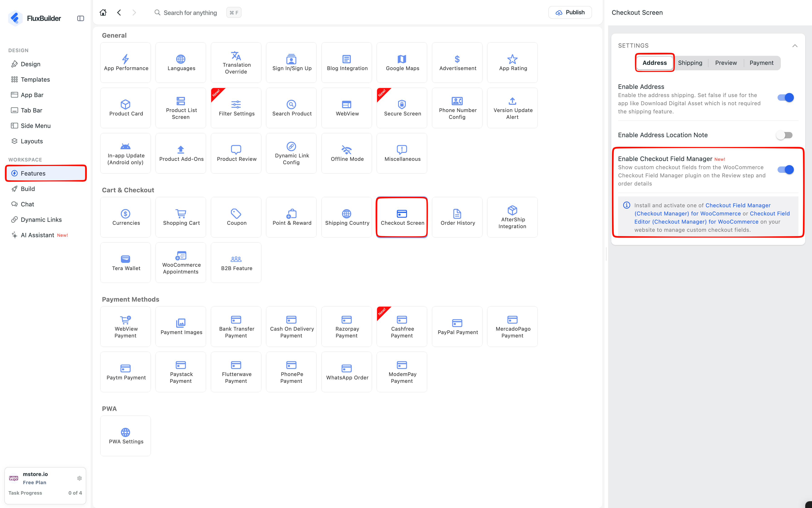Select Tab Bar in the sidebar
Image resolution: width=812 pixels, height=508 pixels.
(45, 110)
